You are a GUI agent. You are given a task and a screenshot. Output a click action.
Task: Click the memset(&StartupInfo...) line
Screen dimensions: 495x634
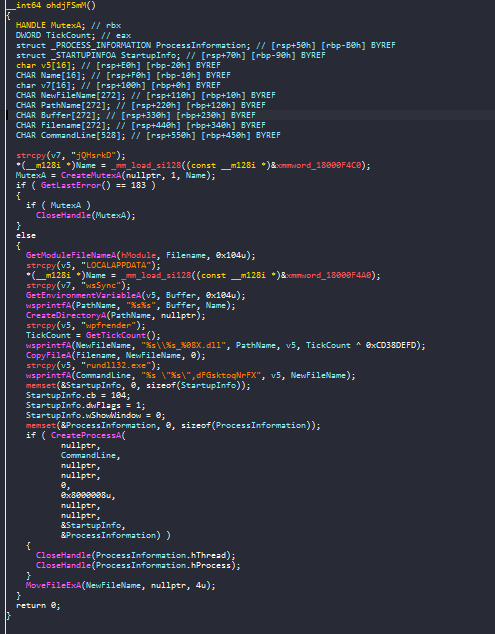(x=138, y=385)
